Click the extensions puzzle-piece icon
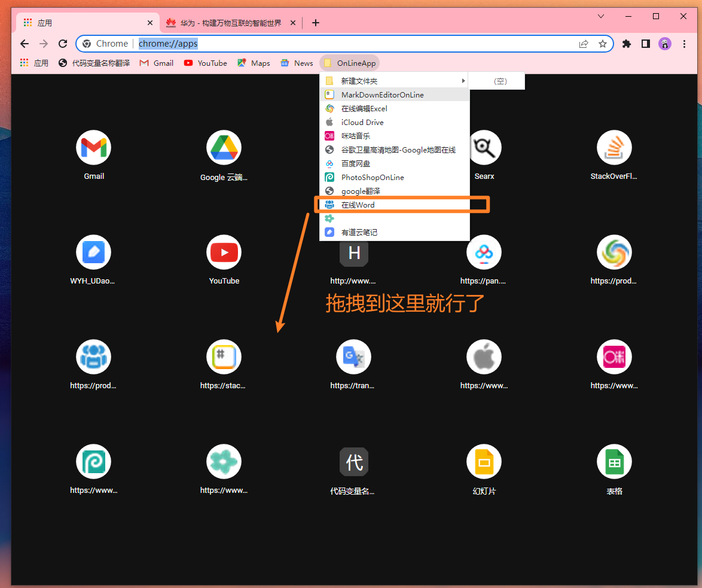 coord(626,43)
